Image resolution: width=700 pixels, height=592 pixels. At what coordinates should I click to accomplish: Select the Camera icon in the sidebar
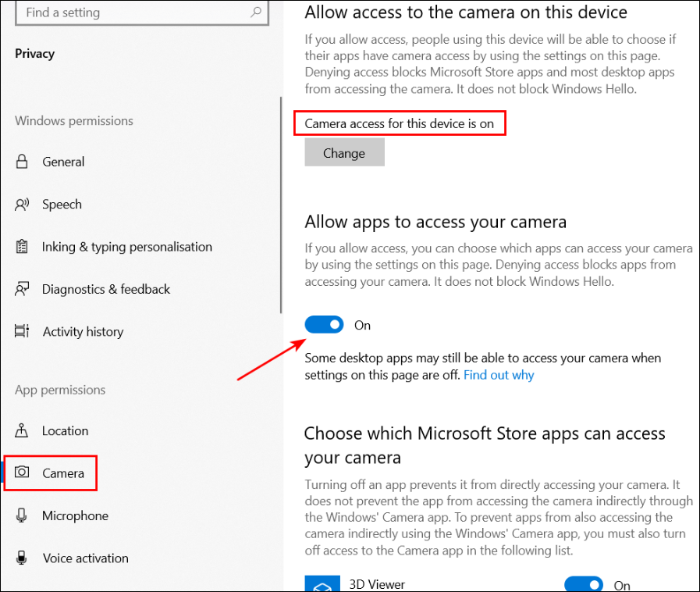pos(21,473)
